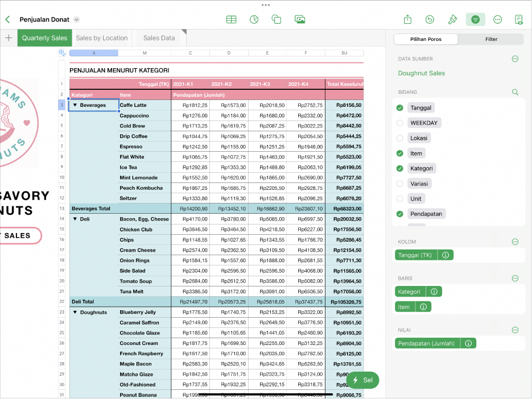Select the Peach Kombucha item cell
Viewport: 532px width, 399px height.
(x=145, y=188)
